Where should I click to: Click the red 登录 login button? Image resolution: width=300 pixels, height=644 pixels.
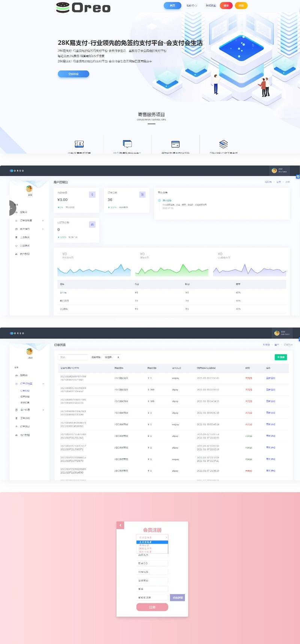[x=226, y=6]
